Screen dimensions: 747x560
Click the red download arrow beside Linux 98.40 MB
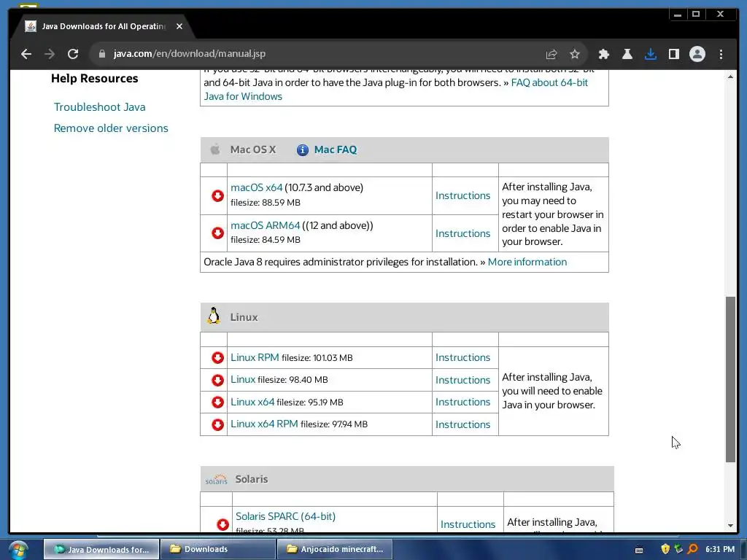click(x=217, y=380)
